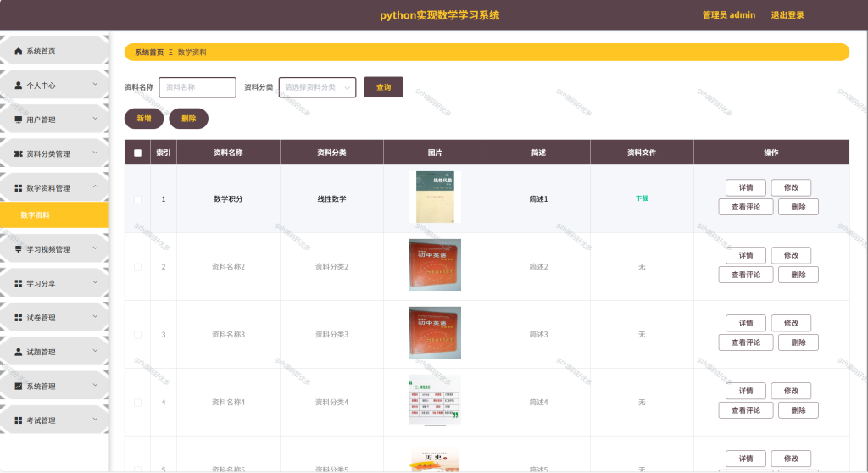Click the grid icon for 数学资料管理
The height and width of the screenshot is (473, 868).
[19, 188]
